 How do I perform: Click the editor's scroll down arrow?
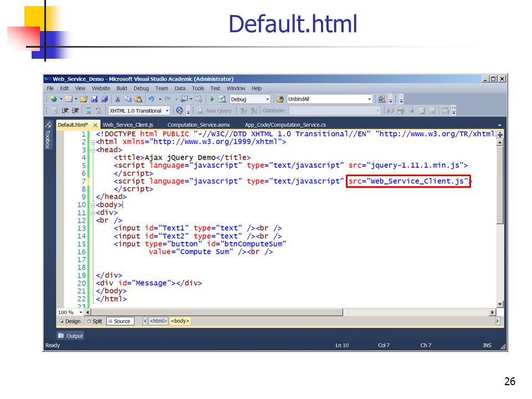tap(500, 304)
